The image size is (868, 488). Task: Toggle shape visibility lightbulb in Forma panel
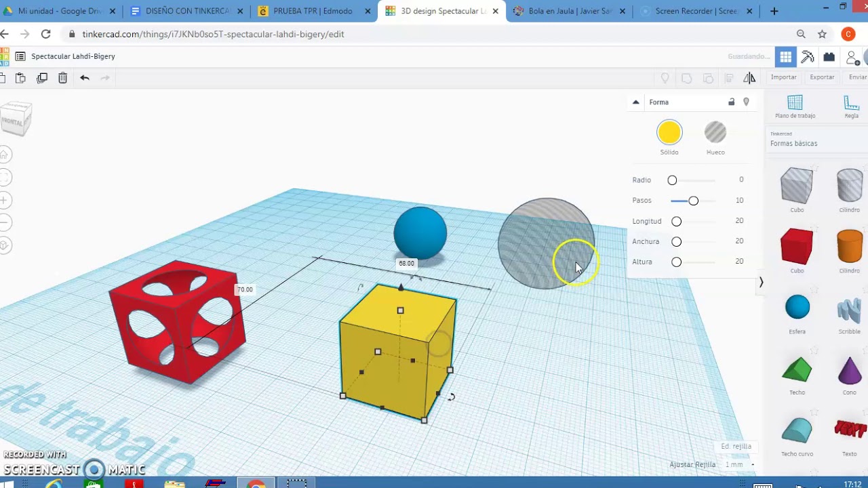coord(746,102)
